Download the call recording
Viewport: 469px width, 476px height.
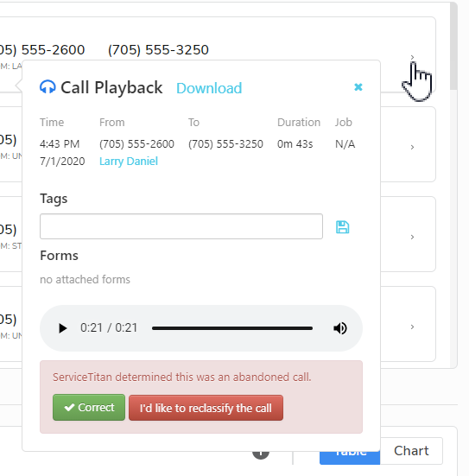point(209,88)
